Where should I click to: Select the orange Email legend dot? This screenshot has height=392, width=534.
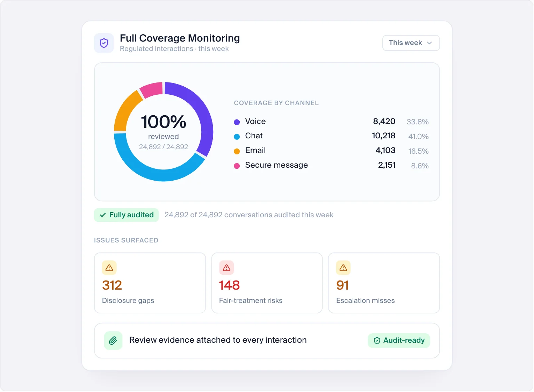pyautogui.click(x=237, y=151)
